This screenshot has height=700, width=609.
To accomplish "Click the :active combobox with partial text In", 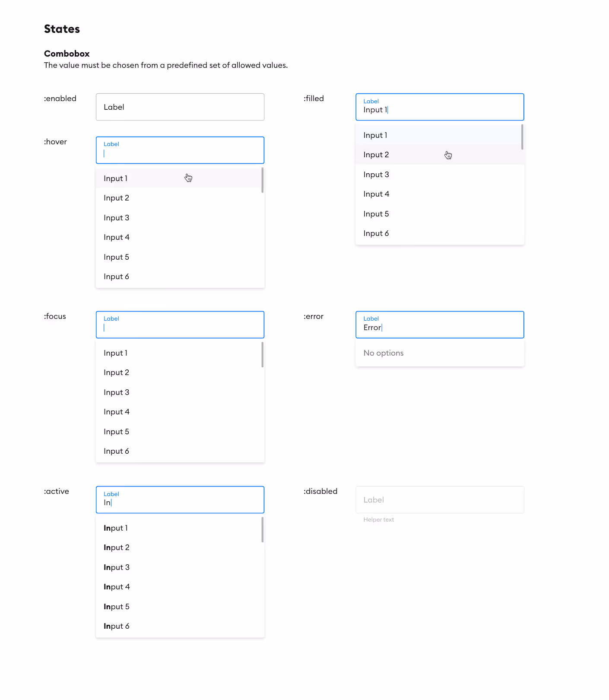I will pos(180,500).
